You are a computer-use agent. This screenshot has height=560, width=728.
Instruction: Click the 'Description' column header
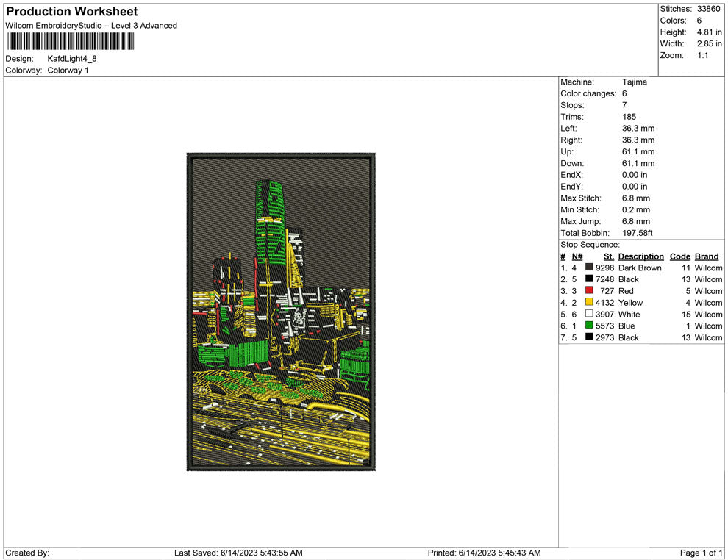[640, 256]
